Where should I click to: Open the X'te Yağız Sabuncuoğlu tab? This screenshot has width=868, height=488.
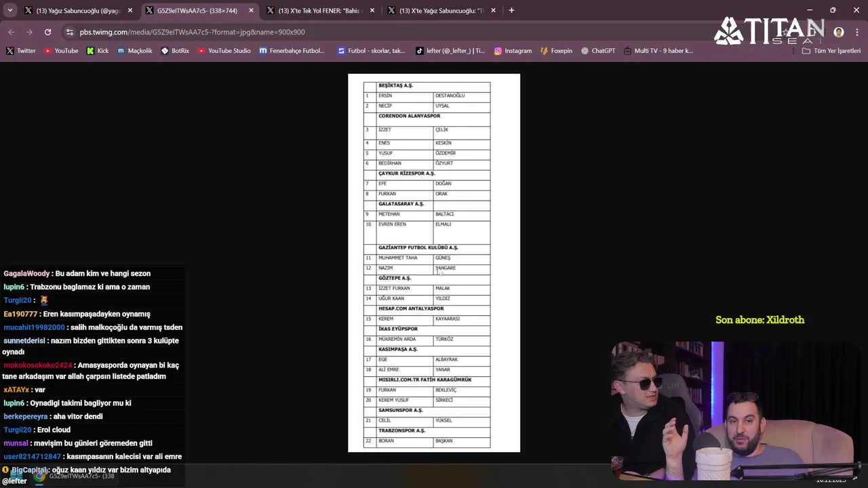pyautogui.click(x=441, y=10)
